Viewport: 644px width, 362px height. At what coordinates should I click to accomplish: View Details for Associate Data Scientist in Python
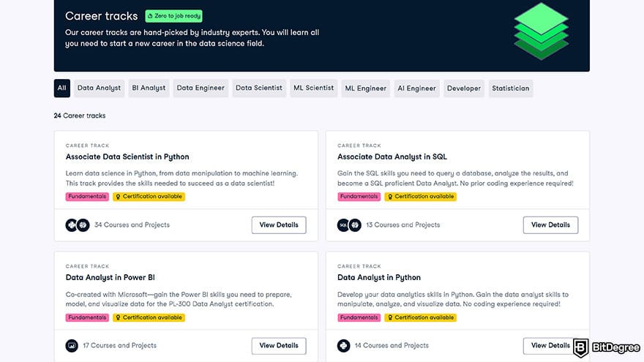coord(279,225)
